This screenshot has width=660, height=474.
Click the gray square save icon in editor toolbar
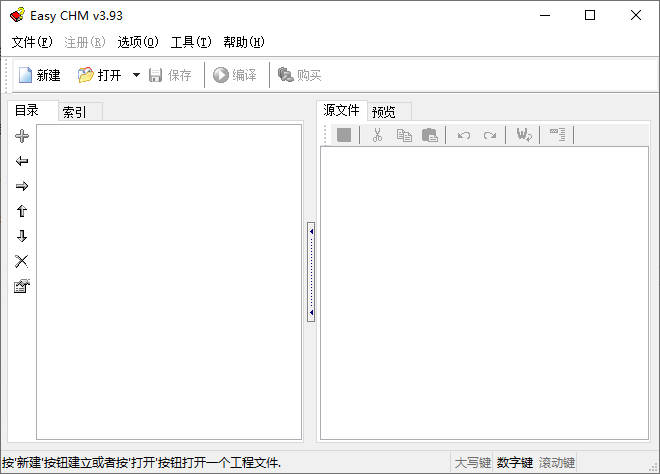pos(344,135)
